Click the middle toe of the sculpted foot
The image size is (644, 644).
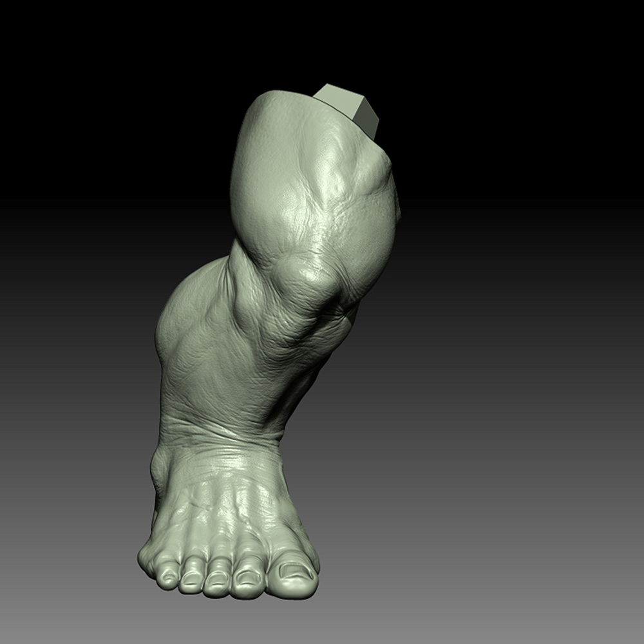tap(217, 579)
